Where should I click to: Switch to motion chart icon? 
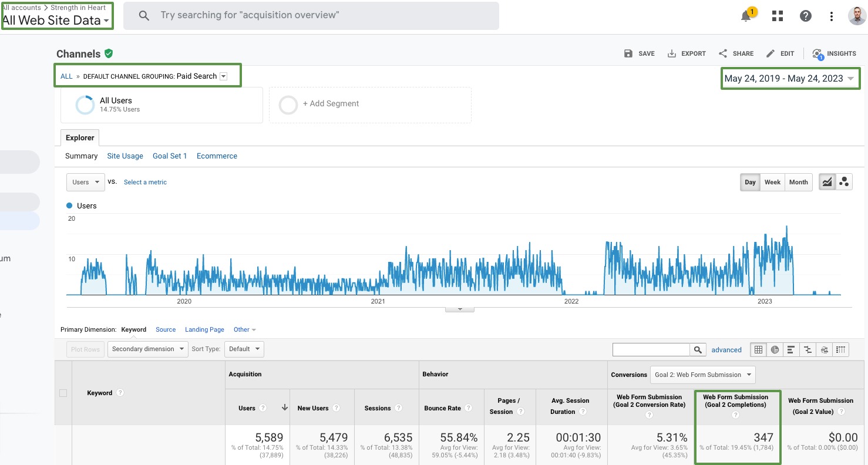pos(844,182)
